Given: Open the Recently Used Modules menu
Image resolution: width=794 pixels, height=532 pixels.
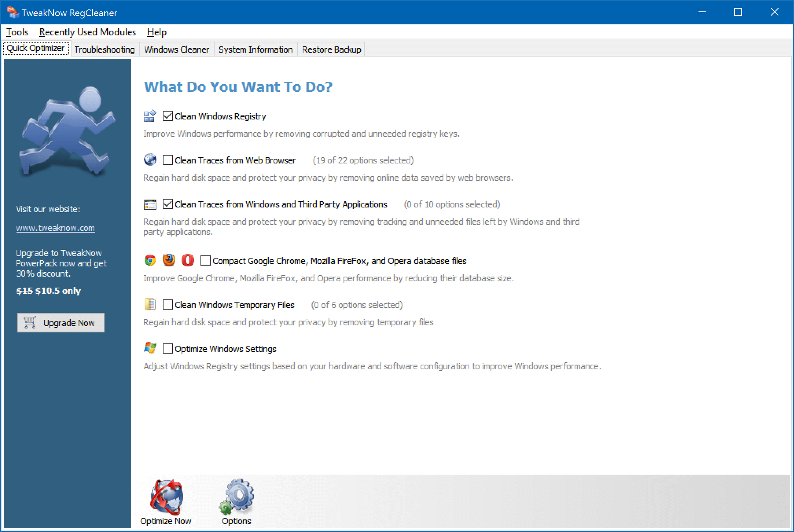Looking at the screenshot, I should coord(87,32).
